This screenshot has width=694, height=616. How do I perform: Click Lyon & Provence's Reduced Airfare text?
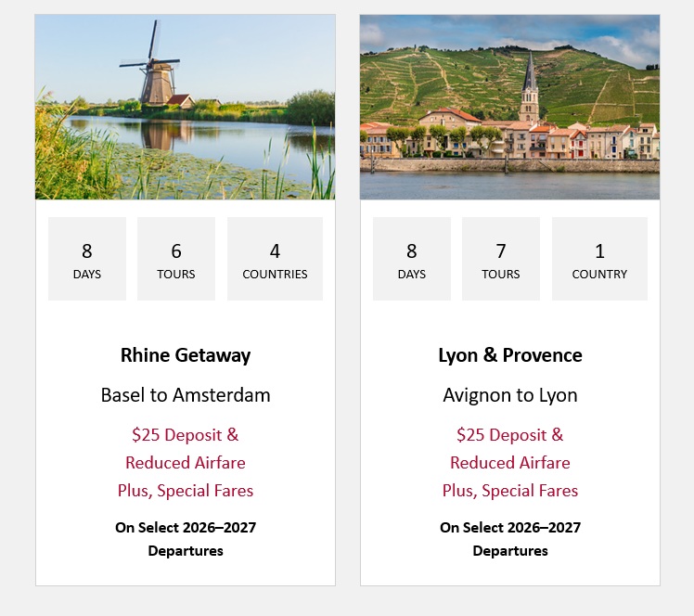510,463
